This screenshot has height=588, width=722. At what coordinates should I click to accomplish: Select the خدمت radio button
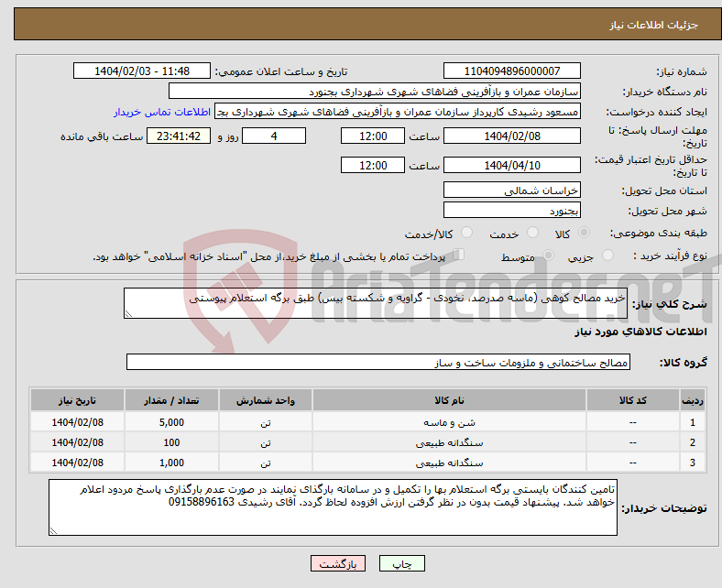[x=532, y=233]
